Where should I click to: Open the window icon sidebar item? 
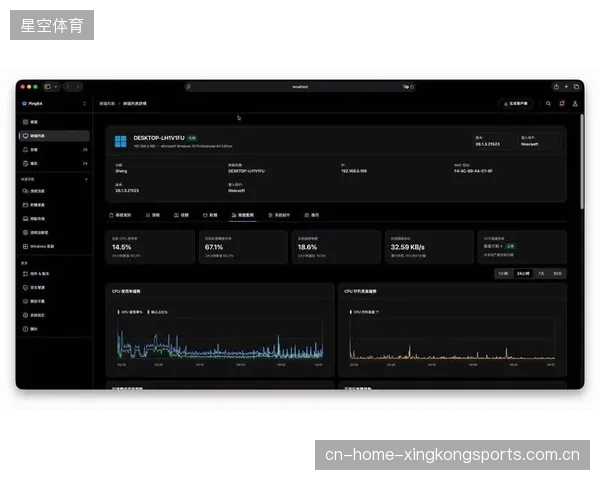54,205
